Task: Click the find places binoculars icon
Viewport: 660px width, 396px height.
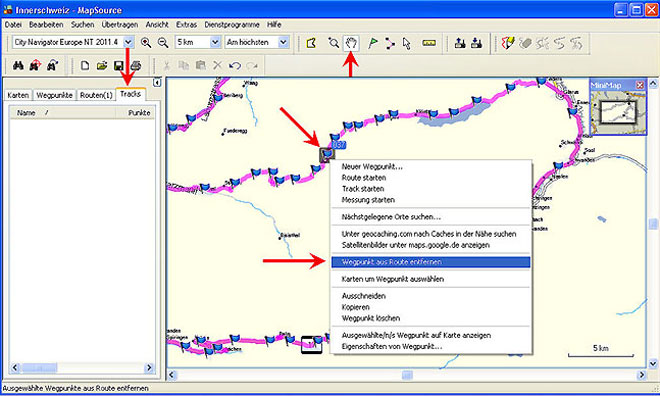Action: [18, 66]
